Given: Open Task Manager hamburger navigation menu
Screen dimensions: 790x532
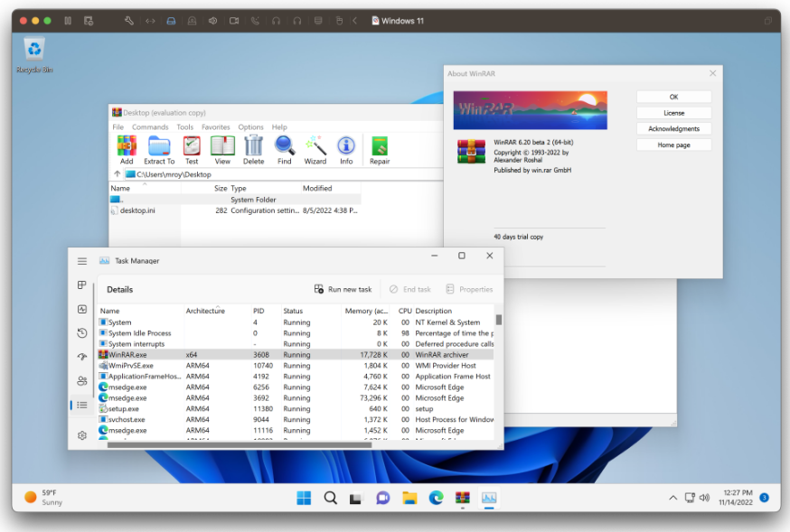Looking at the screenshot, I should pyautogui.click(x=82, y=261).
